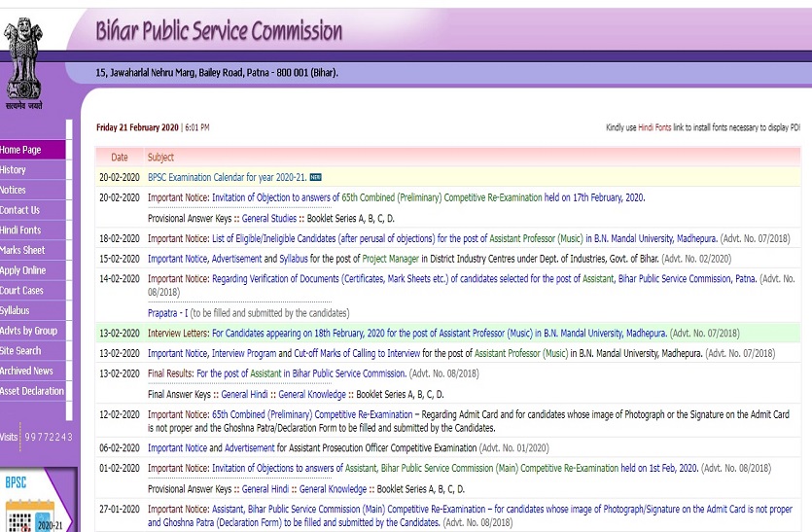This screenshot has width=812, height=532.
Task: Open 65th Combined Preliminary Competitive Re-Examination link
Action: click(312, 415)
